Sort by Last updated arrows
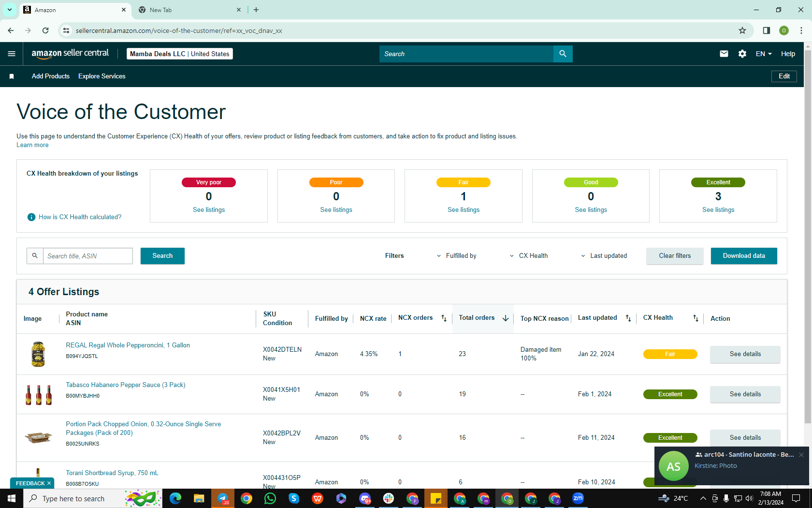 click(x=628, y=318)
